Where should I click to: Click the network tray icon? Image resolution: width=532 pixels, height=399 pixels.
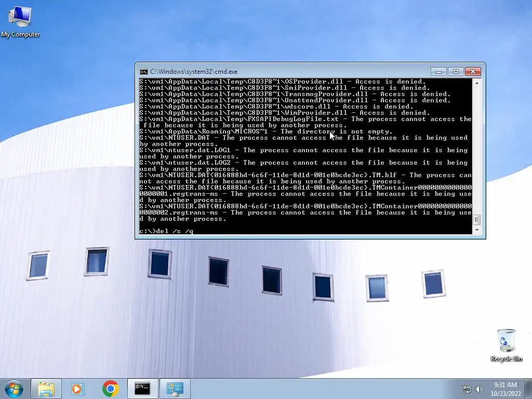467,390
